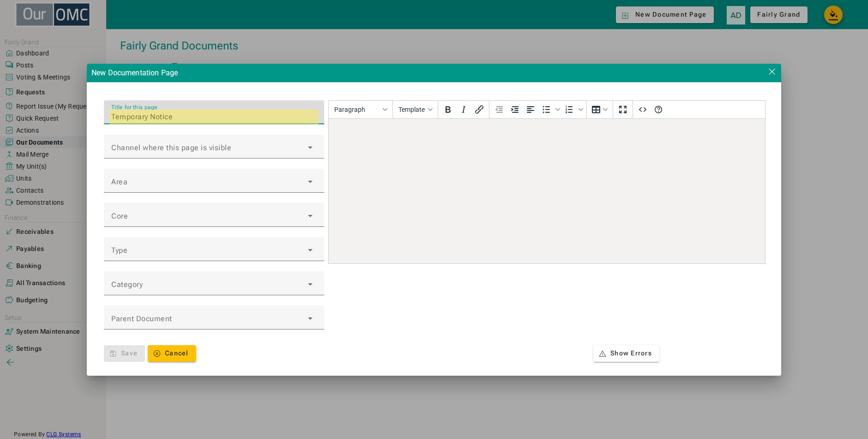
Task: Expand the Category dropdown
Action: [x=214, y=283]
